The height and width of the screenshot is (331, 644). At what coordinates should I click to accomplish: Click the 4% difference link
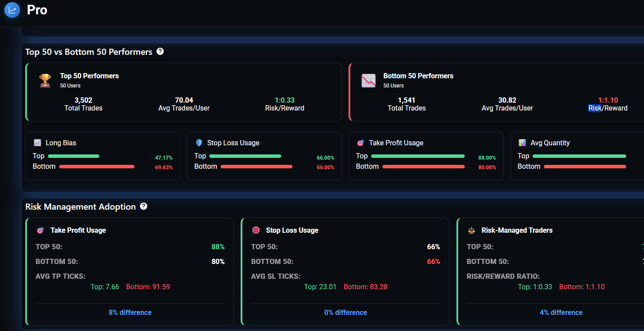click(x=561, y=312)
